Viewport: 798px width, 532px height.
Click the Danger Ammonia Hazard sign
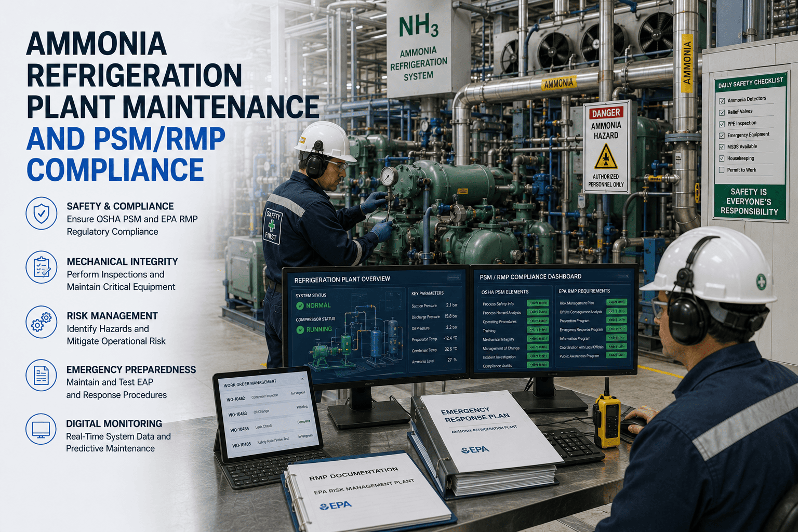[x=606, y=148]
